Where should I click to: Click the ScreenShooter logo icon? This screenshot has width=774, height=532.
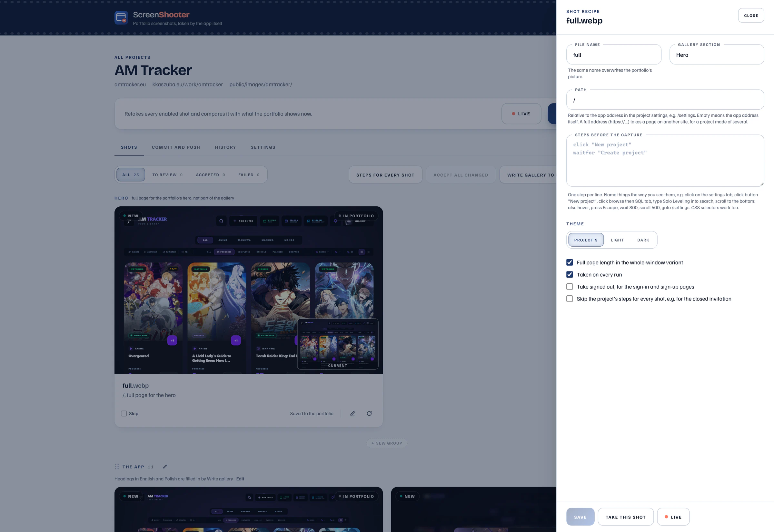(x=121, y=18)
